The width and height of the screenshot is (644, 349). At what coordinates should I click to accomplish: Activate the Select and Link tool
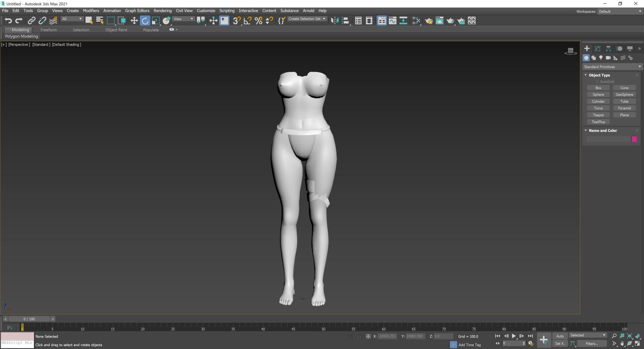(32, 21)
